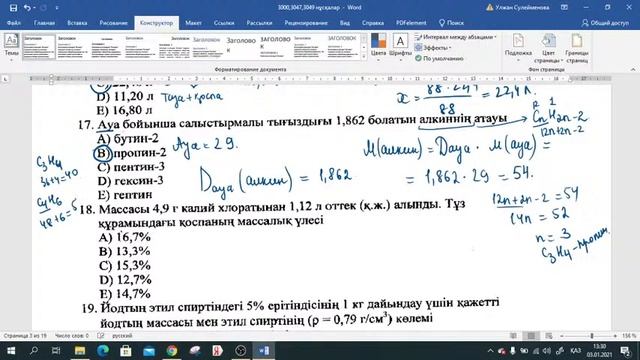640x360 pixels.
Task: Select the first document style set thumbnail
Action: point(39,47)
